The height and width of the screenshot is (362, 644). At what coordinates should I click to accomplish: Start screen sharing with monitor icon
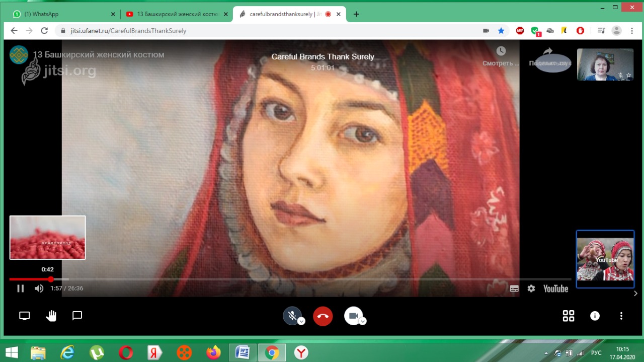click(x=24, y=316)
